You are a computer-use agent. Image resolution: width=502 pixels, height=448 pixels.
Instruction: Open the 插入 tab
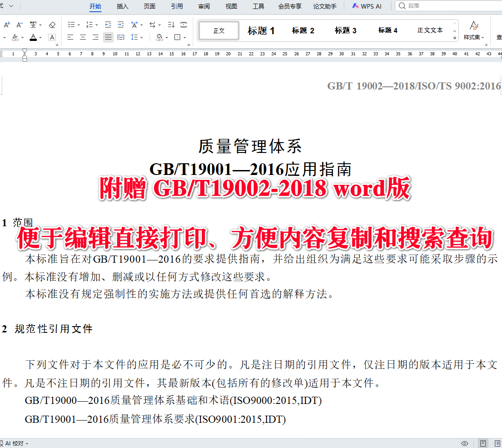tap(123, 6)
